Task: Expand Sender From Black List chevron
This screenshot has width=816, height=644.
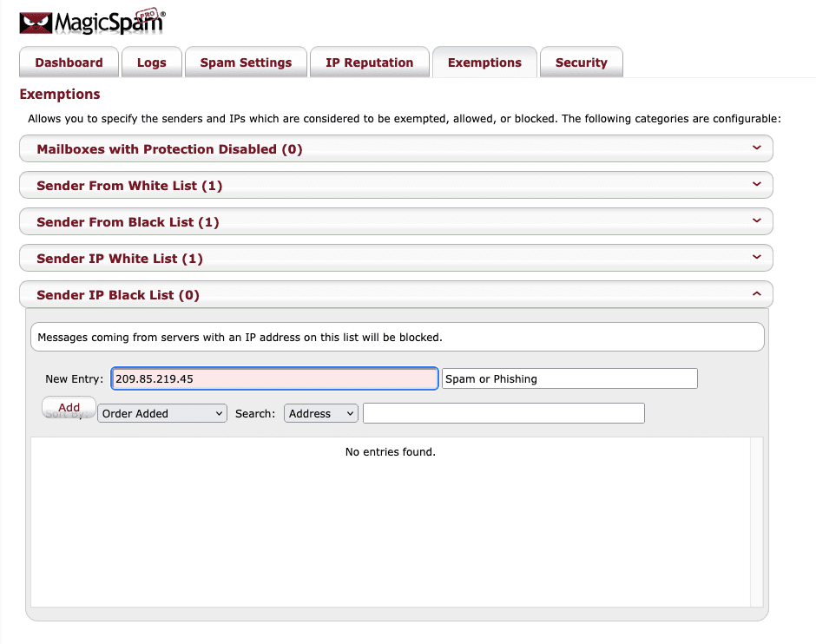Action: [756, 221]
